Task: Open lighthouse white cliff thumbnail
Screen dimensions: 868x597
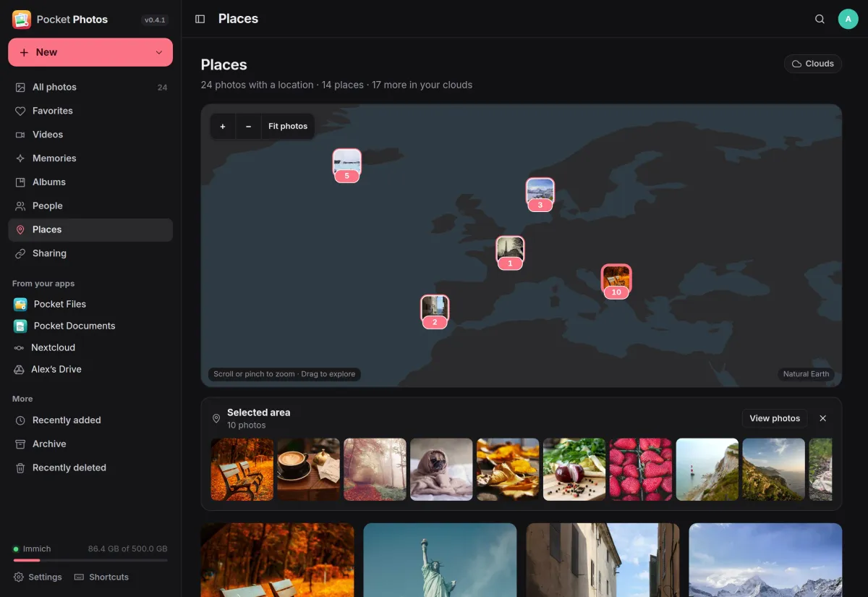Action: [x=708, y=470]
